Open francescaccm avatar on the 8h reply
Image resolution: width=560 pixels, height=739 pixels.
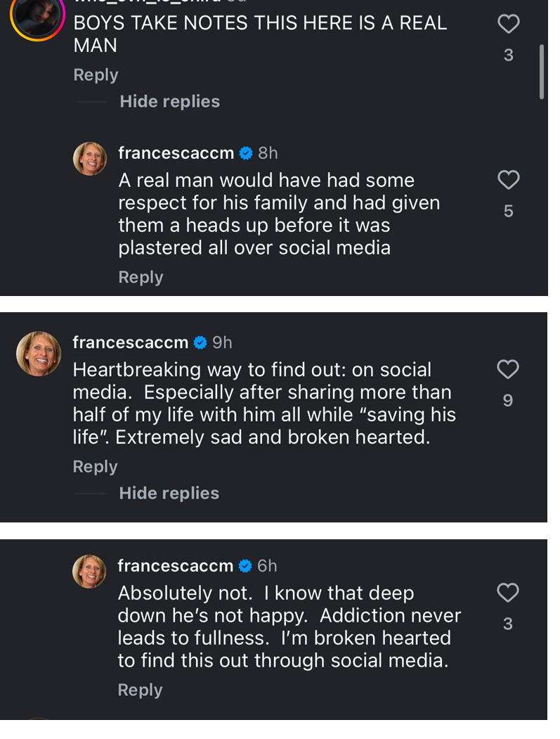(x=90, y=159)
